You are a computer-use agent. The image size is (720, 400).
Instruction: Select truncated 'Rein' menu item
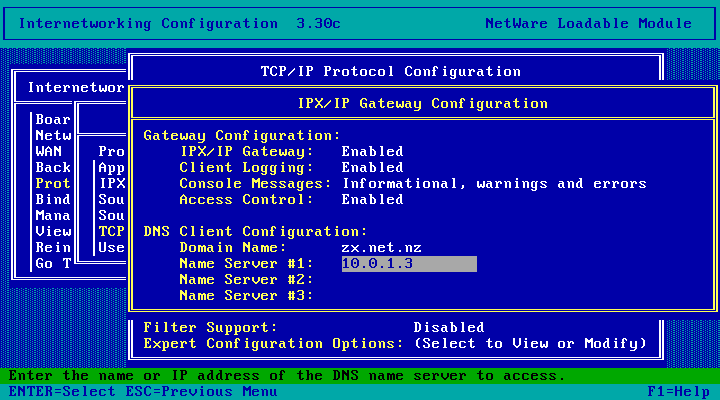click(53, 248)
